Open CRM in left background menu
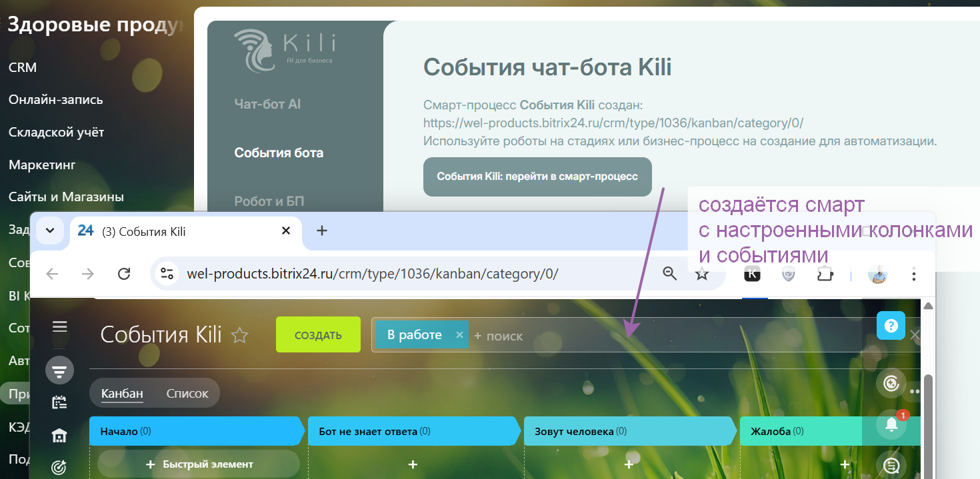This screenshot has width=980, height=479. (23, 67)
